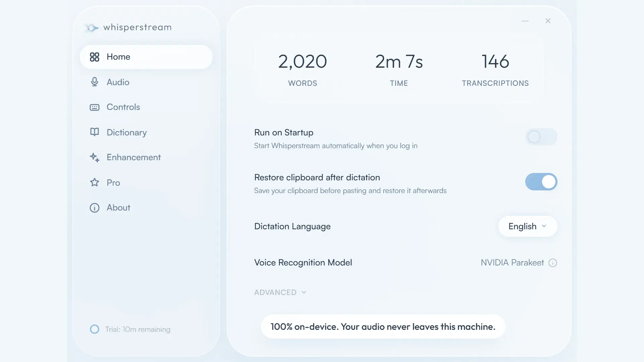This screenshot has height=362, width=644.
Task: Open the Home page
Action: pyautogui.click(x=146, y=57)
